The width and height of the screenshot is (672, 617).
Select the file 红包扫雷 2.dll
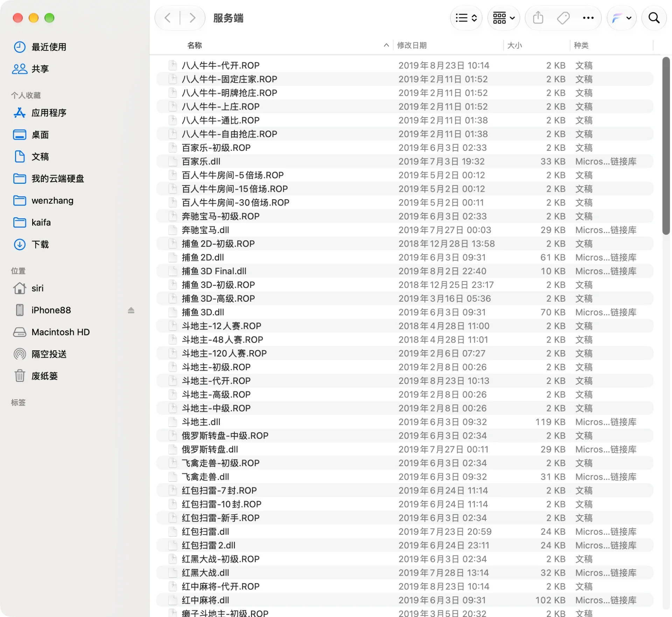pyautogui.click(x=405, y=546)
